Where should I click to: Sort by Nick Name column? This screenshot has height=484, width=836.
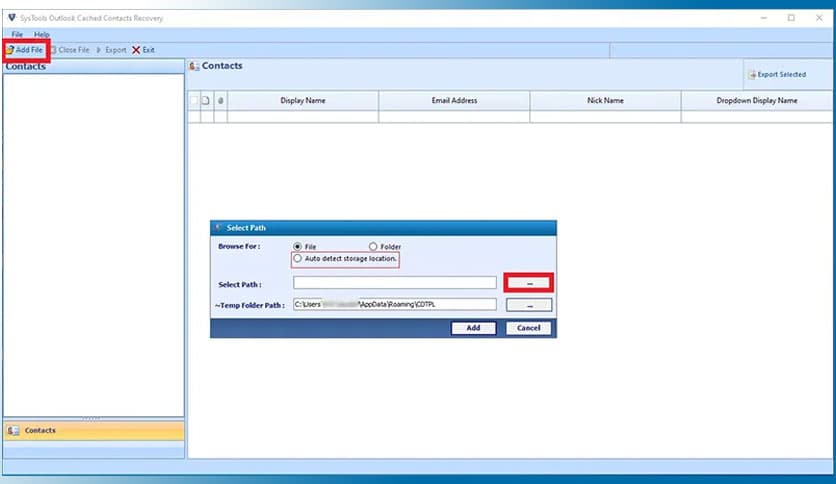click(605, 100)
